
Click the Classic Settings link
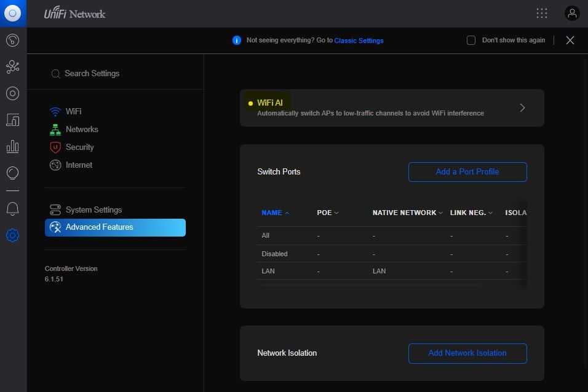coord(359,41)
